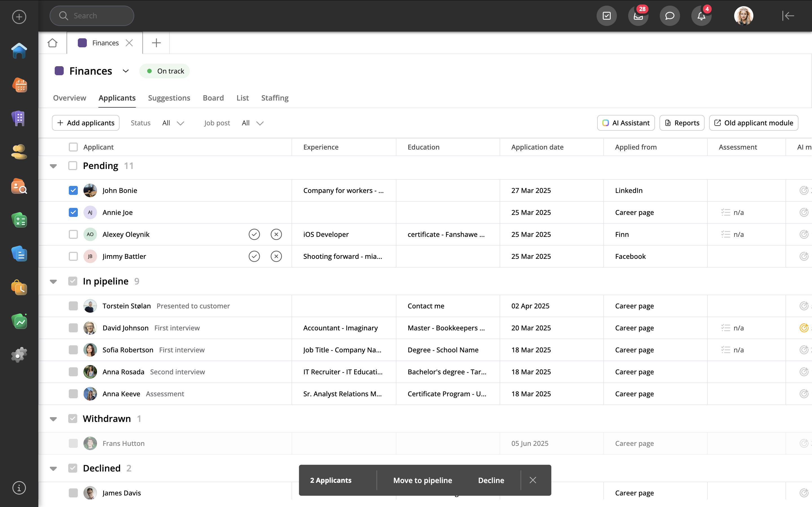Click the Add applicants button
Screen dimensions: 812x507
pyautogui.click(x=86, y=123)
